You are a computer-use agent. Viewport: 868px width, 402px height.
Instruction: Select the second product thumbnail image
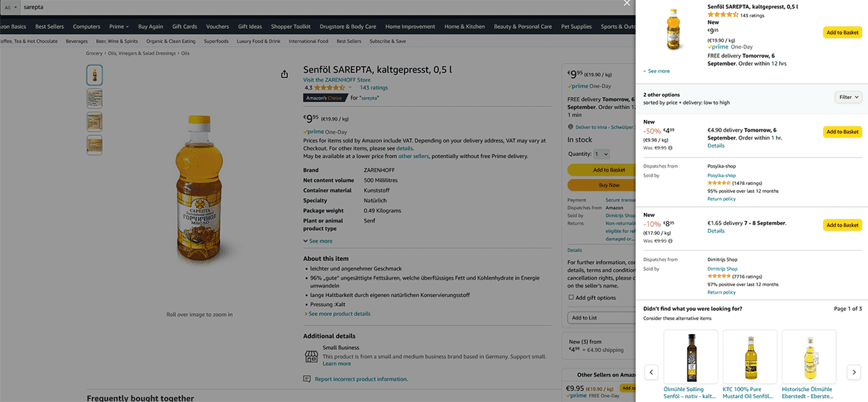click(95, 98)
